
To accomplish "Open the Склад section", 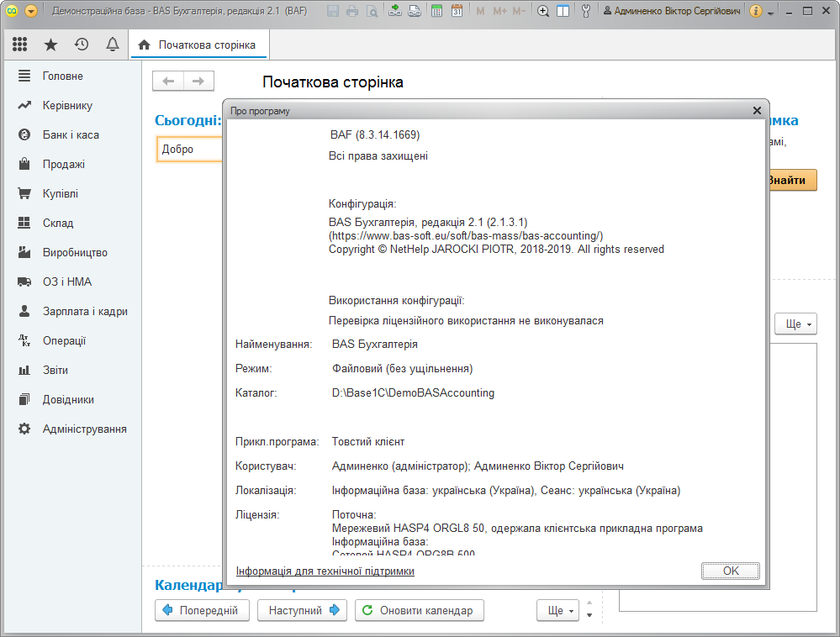I will click(x=58, y=224).
